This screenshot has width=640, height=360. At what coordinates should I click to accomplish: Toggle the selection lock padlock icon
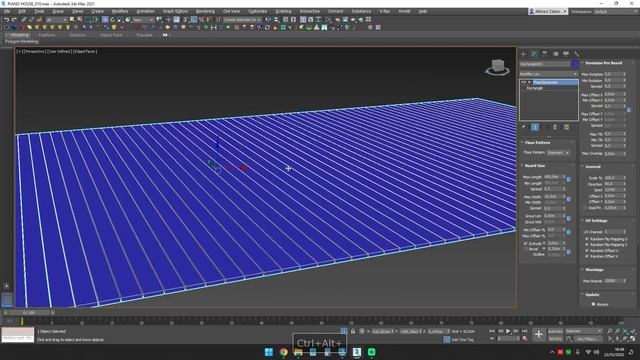[353, 331]
